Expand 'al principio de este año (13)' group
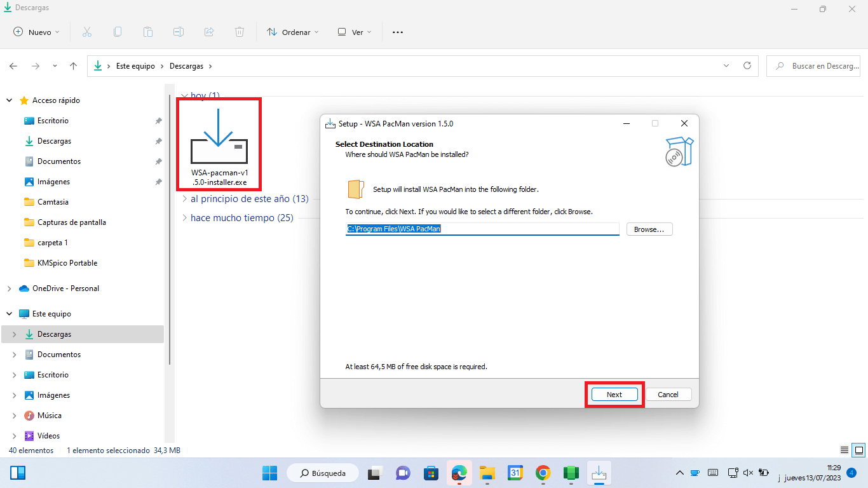The image size is (868, 488). point(184,199)
